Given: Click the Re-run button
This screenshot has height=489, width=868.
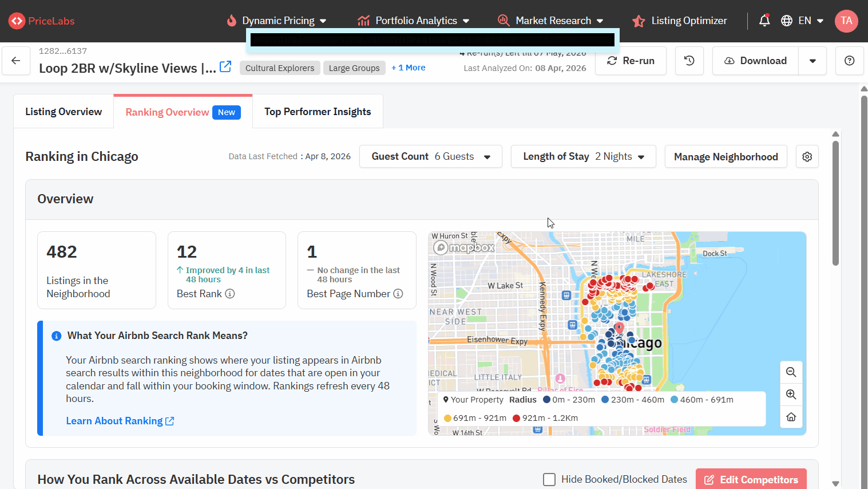Looking at the screenshot, I should tap(631, 61).
